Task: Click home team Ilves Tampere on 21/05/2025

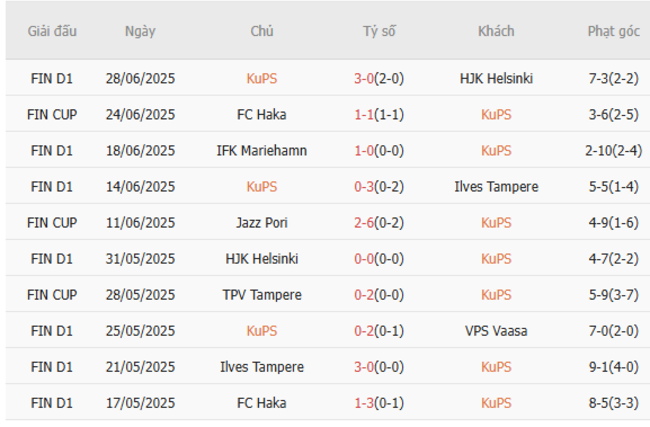Action: pyautogui.click(x=262, y=367)
